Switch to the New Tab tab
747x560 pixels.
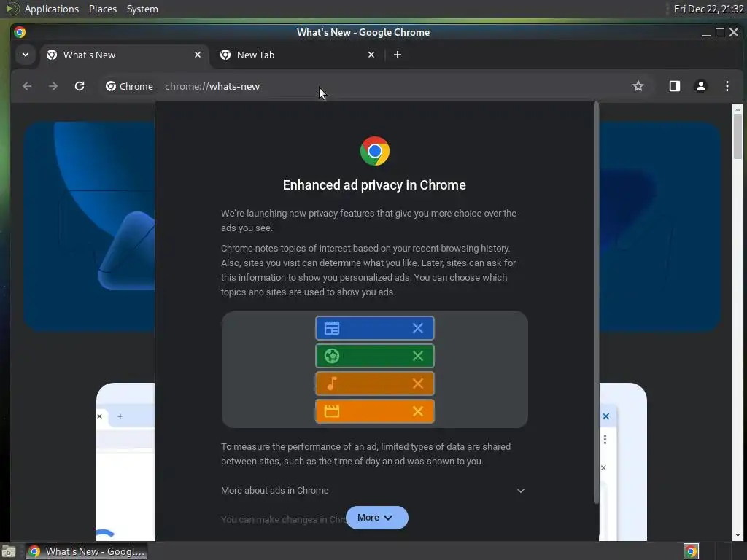[298, 55]
